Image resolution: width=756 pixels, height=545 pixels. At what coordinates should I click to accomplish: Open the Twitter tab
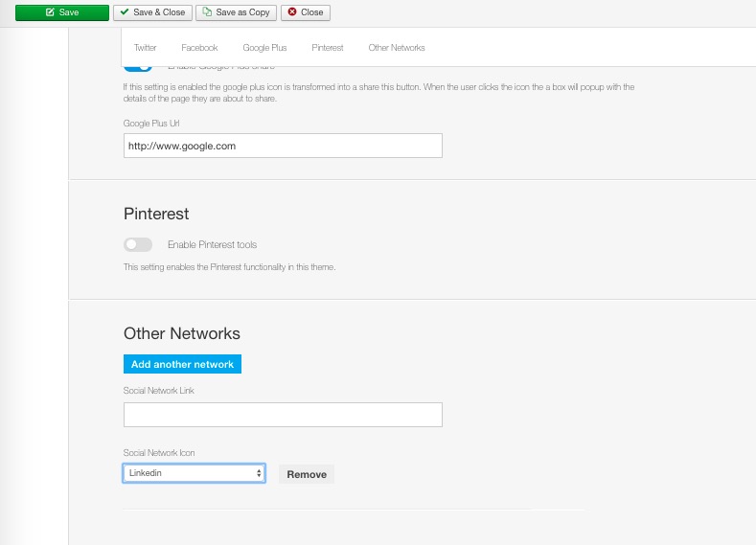point(145,48)
